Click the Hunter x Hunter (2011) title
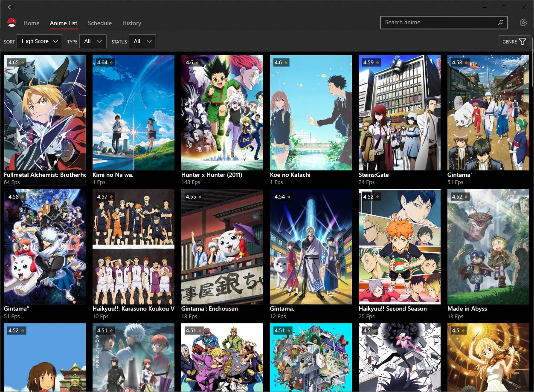This screenshot has height=392, width=534. click(212, 175)
